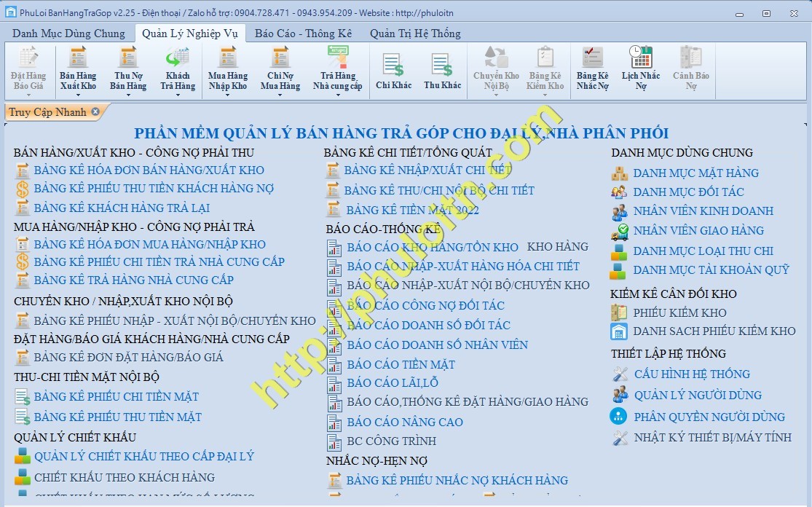Click the Chi Khác dollar icon
The width and height of the screenshot is (812, 507).
[x=392, y=70]
